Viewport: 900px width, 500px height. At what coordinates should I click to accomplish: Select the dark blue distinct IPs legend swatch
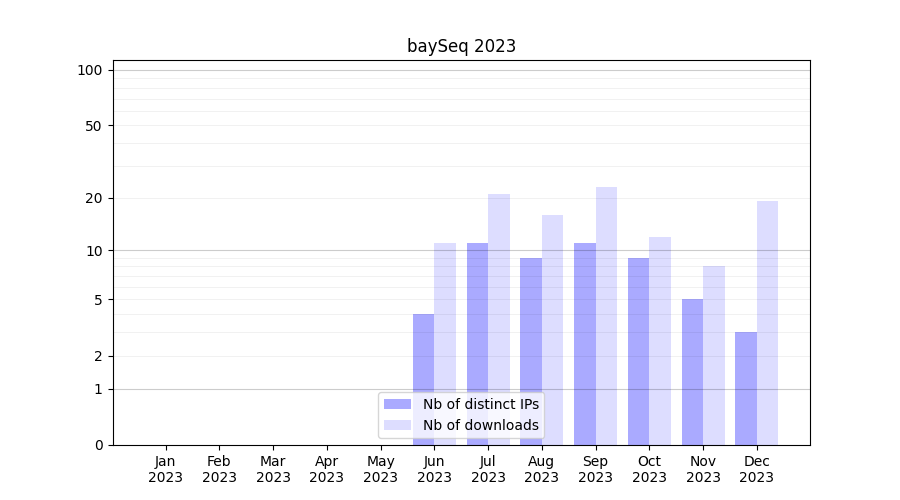(x=397, y=404)
